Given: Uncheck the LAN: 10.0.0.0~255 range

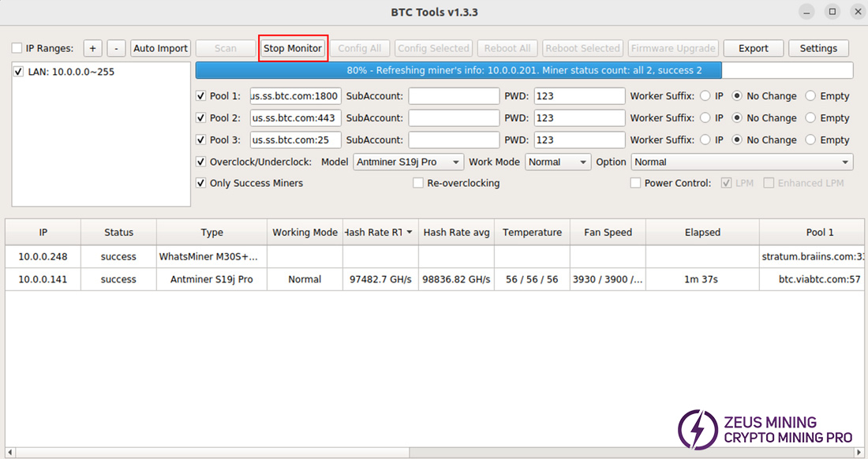Looking at the screenshot, I should [x=19, y=72].
